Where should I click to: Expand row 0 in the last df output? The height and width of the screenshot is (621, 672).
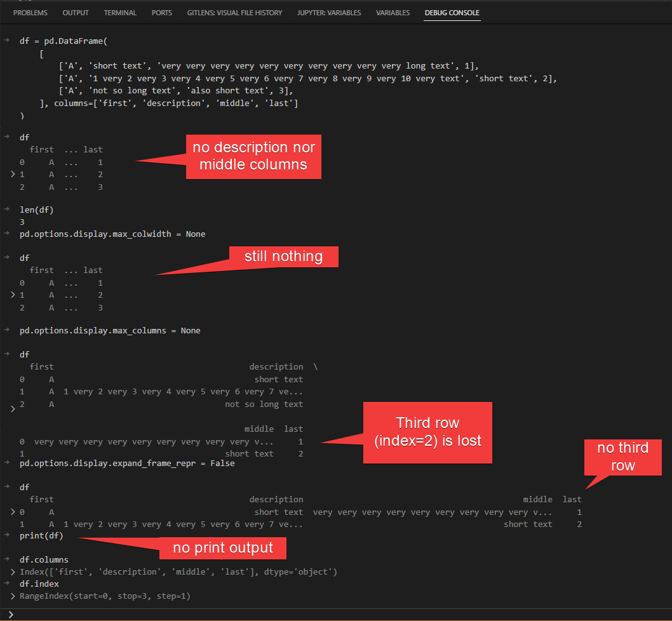[x=13, y=512]
